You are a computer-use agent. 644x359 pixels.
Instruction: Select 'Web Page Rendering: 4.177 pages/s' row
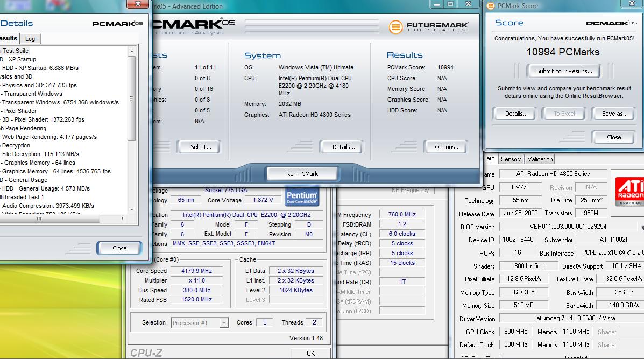tap(49, 137)
